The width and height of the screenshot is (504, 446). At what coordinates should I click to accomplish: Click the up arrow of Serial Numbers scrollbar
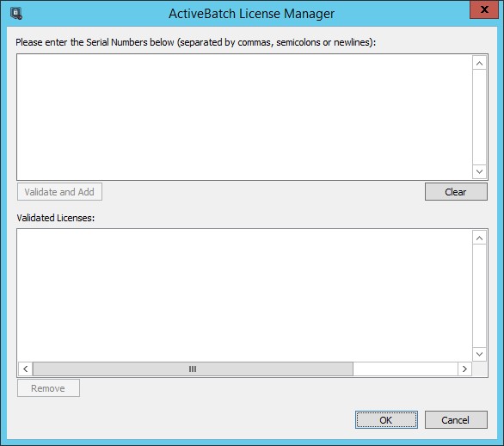click(x=479, y=64)
